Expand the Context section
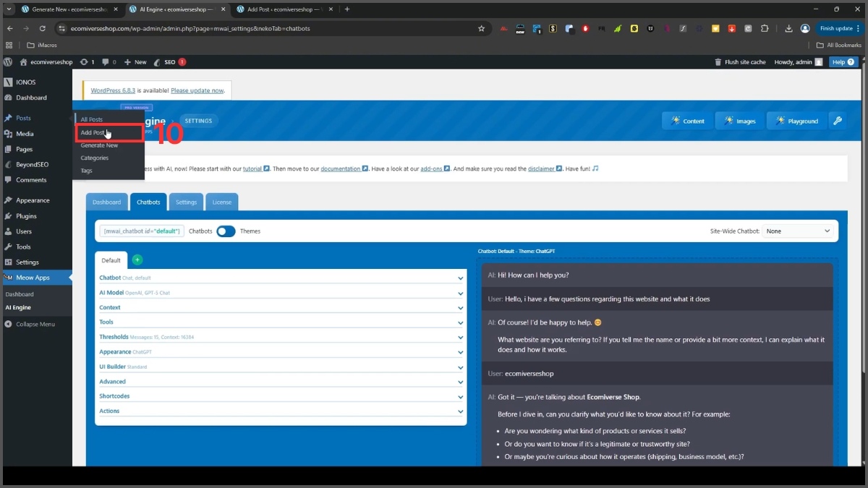 (281, 307)
